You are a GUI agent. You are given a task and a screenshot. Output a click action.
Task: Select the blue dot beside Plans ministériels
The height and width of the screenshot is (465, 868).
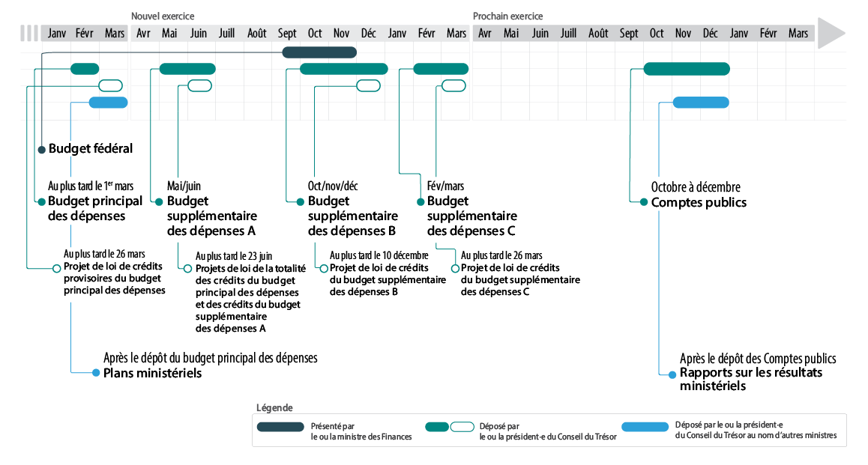click(x=96, y=373)
